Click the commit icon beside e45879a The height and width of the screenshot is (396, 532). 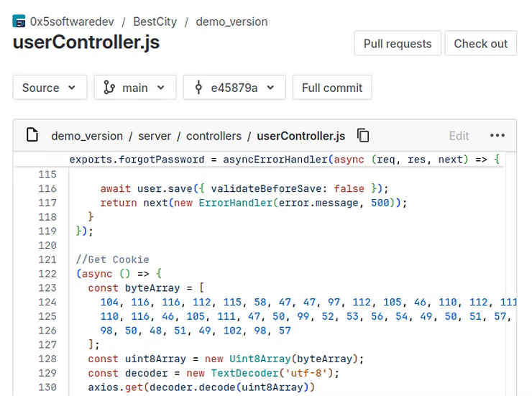pyautogui.click(x=198, y=88)
